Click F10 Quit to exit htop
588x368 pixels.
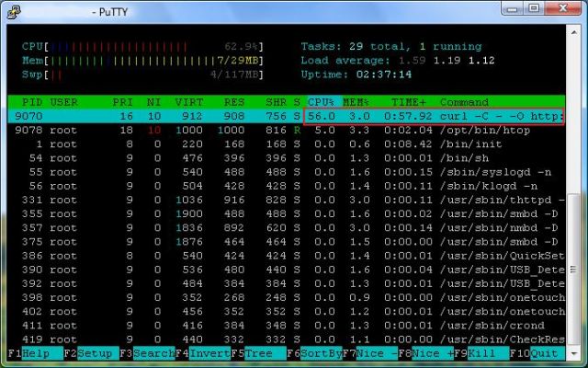(x=537, y=353)
